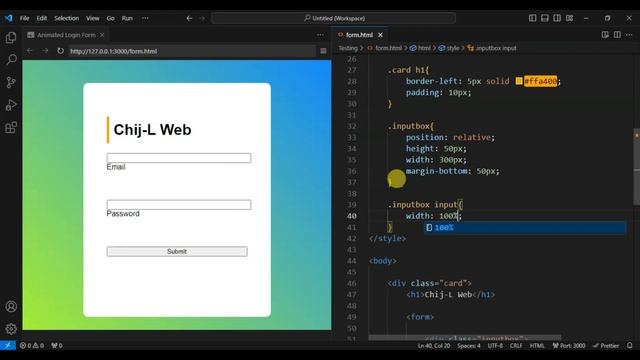Viewport: 640px width, 360px height.
Task: Switch to form.html editor tab
Action: (x=359, y=35)
